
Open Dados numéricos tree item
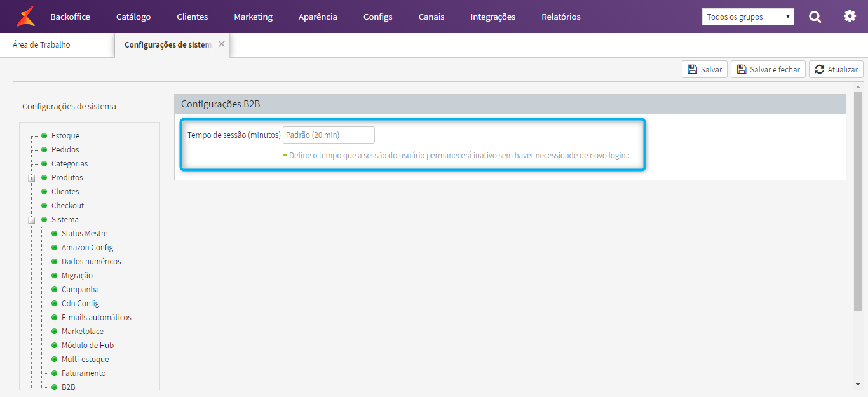(x=91, y=261)
